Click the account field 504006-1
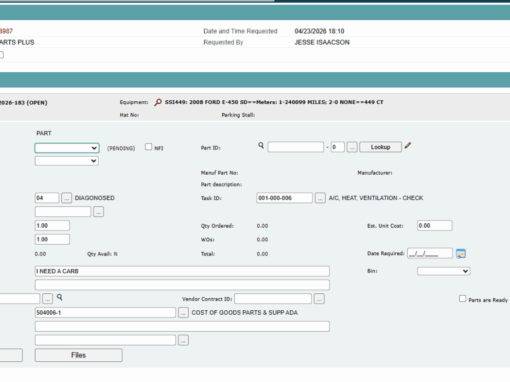The width and height of the screenshot is (510, 382). 105,313
